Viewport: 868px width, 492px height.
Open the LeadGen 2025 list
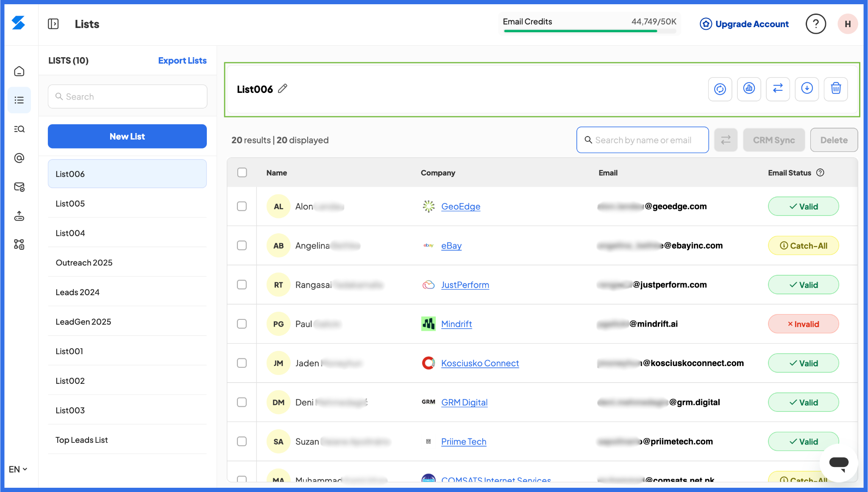coord(127,322)
